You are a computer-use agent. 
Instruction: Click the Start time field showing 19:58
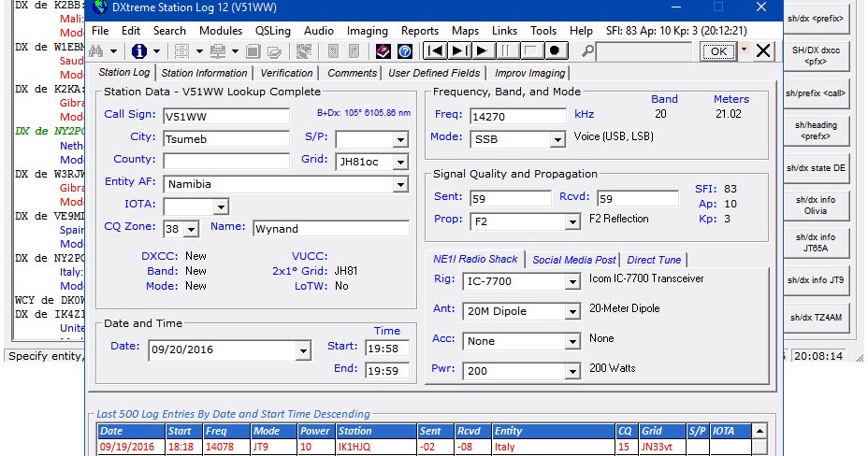[387, 349]
